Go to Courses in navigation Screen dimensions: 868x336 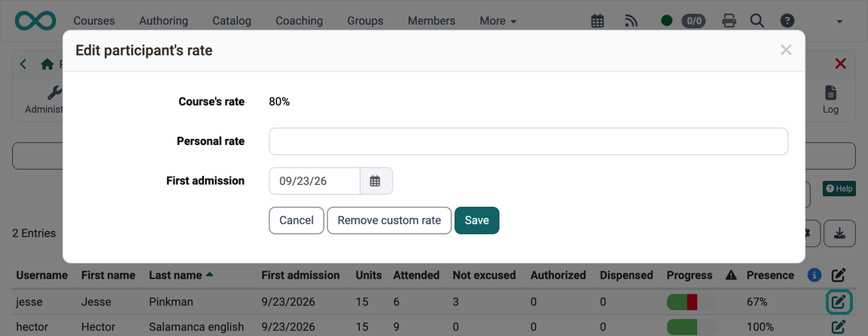[94, 21]
